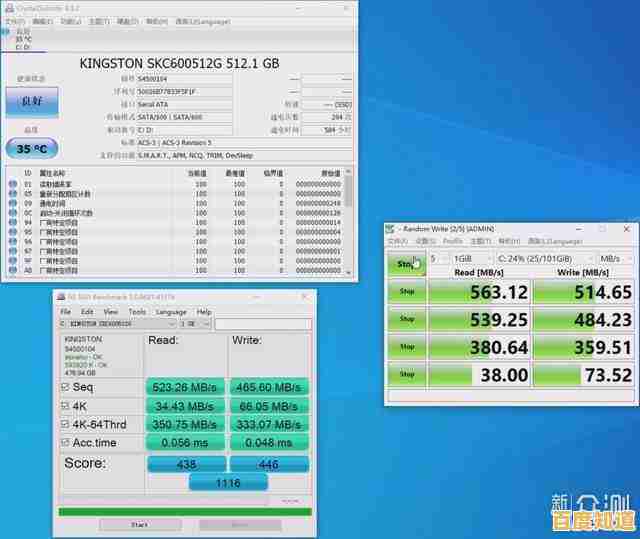This screenshot has height=539, width=640.
Task: Click the blue health status button in CrystalDiskInfo
Action: tap(32, 102)
